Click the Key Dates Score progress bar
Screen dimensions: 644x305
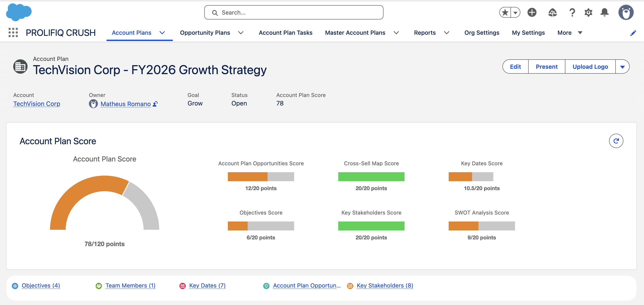tap(471, 177)
